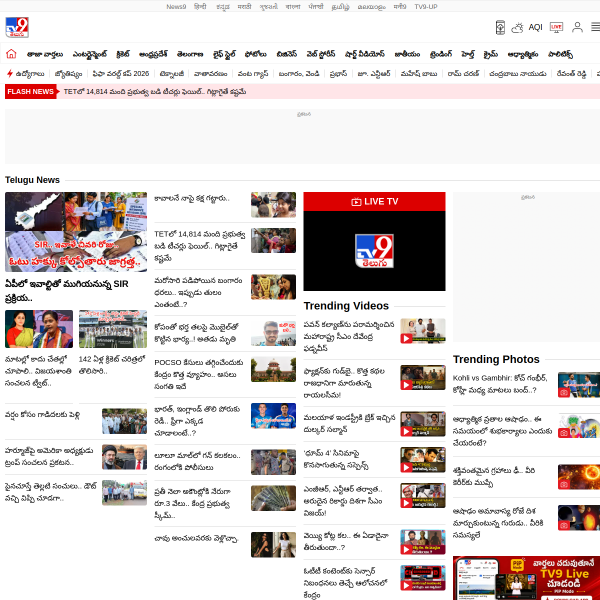The image size is (600, 600).
Task: Open the బిజినెస్ (Business) nav item
Action: pos(286,54)
